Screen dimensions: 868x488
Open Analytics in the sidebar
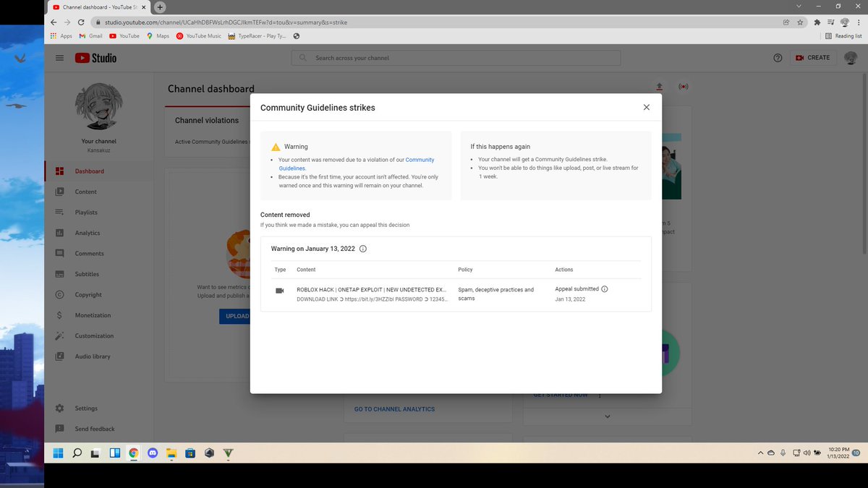99,233
